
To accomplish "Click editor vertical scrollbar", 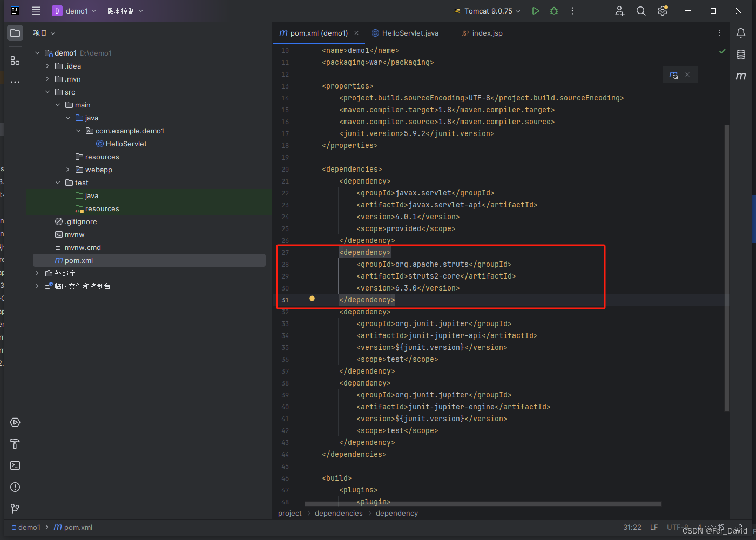I will pyautogui.click(x=726, y=267).
